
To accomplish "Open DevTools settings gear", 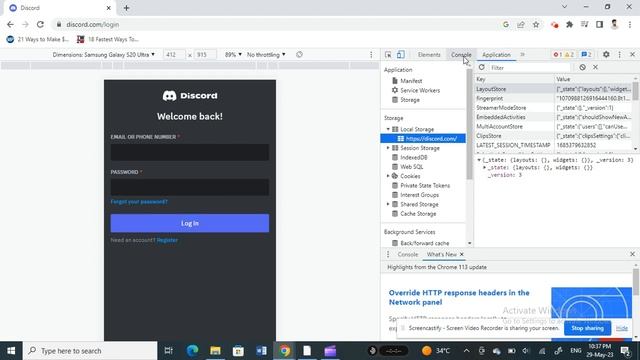I will tap(606, 54).
